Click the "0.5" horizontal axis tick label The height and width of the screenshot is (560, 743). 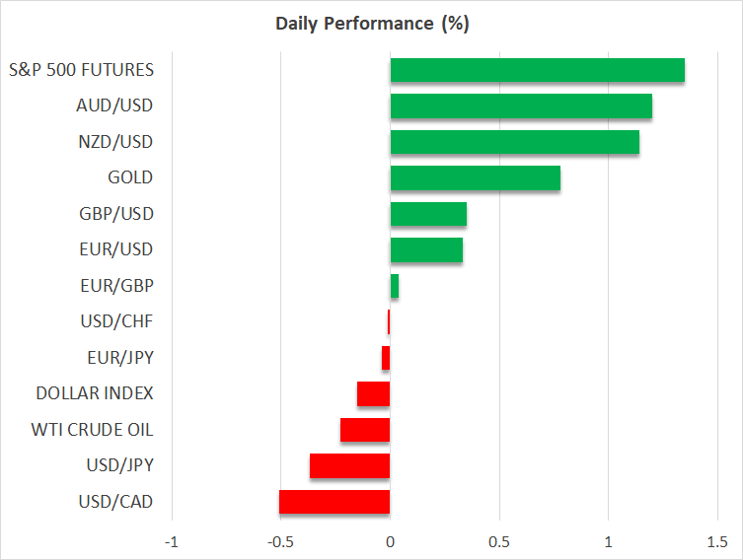point(498,542)
